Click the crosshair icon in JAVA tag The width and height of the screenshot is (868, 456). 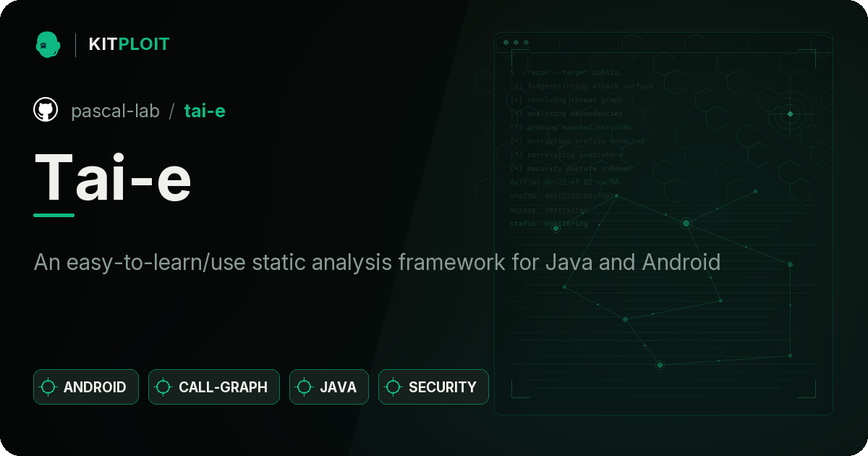coord(305,387)
